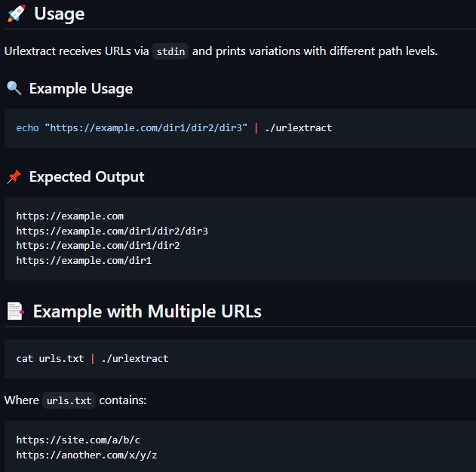
Task: Click the 'https://another.com/x/y/z' line
Action: [87, 455]
